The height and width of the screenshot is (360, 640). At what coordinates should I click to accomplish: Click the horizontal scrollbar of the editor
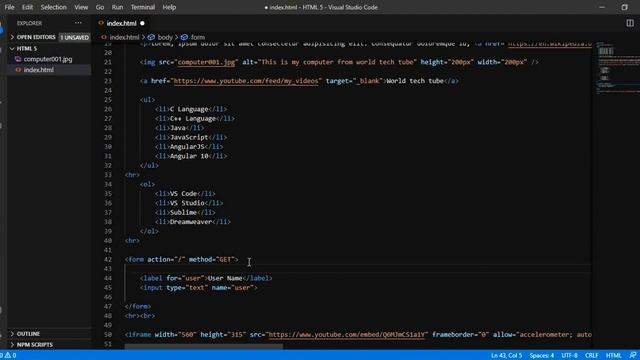click(203, 347)
